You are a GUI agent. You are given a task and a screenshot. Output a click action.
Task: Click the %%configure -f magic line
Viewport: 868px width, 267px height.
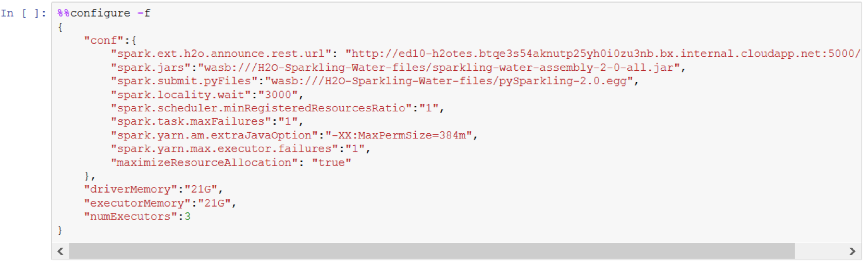click(104, 14)
